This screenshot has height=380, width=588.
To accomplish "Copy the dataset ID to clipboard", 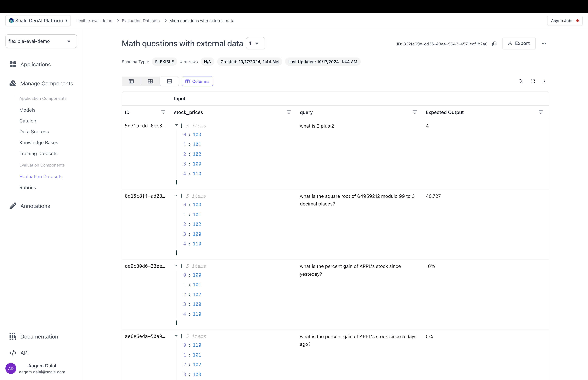I will tap(494, 44).
